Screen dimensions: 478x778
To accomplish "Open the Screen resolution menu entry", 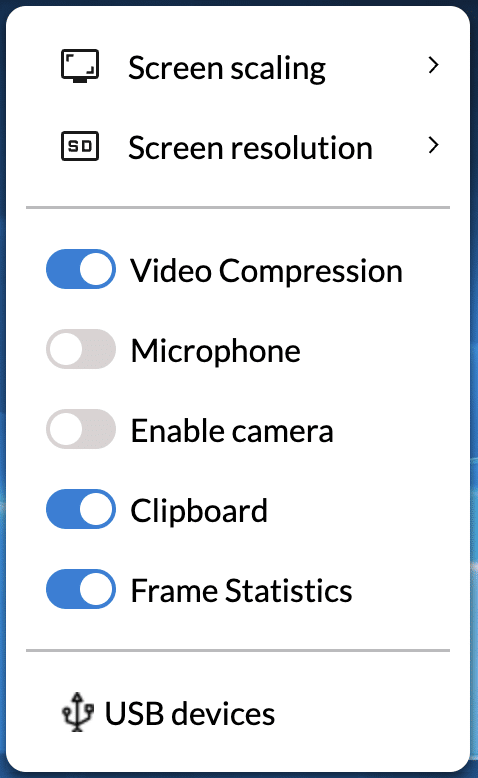I will point(238,146).
